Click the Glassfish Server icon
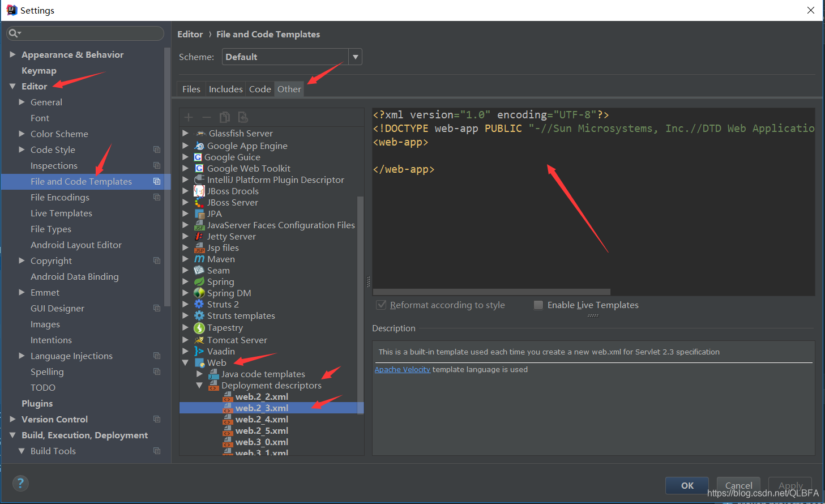Image resolution: width=825 pixels, height=504 pixels. click(x=200, y=134)
